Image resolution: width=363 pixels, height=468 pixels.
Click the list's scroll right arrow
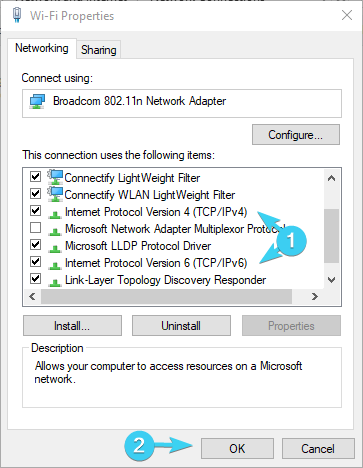coord(314,296)
